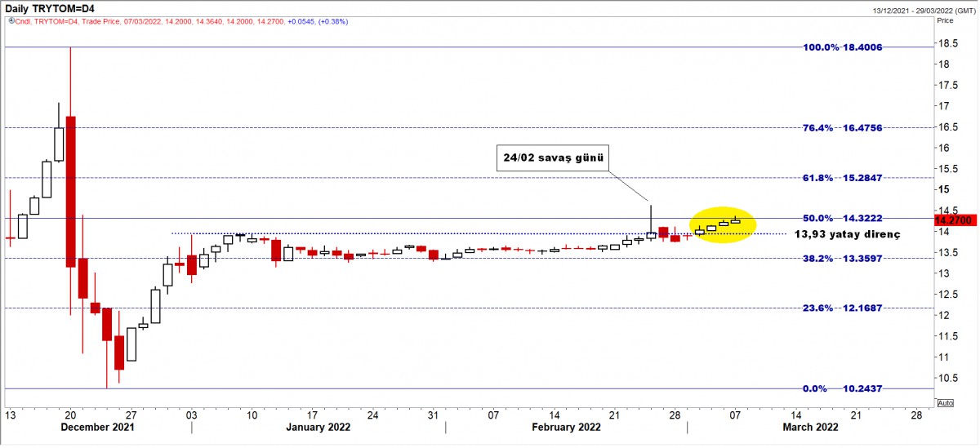Click the yellow highlight ellipse on chart
The image size is (980, 448).
tap(723, 223)
